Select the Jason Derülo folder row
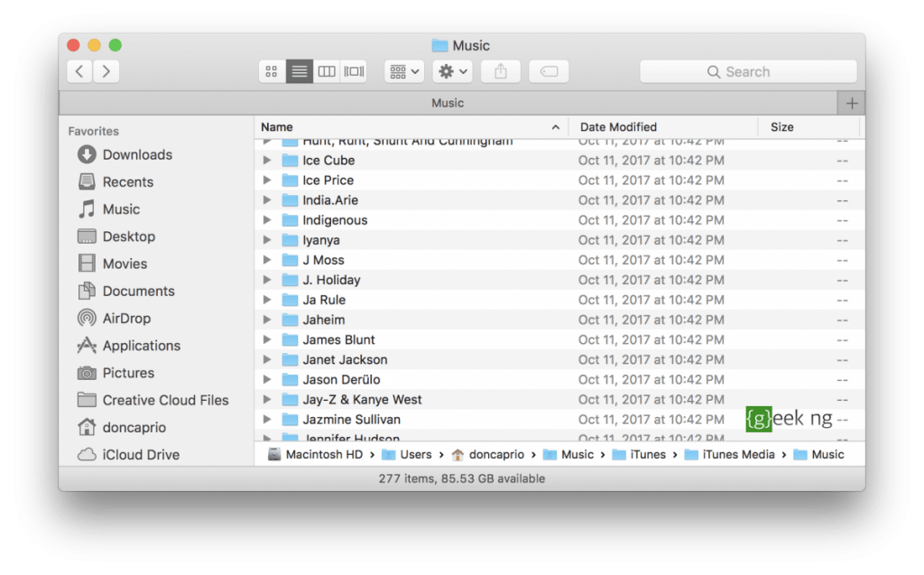This screenshot has height=575, width=924. tap(559, 380)
